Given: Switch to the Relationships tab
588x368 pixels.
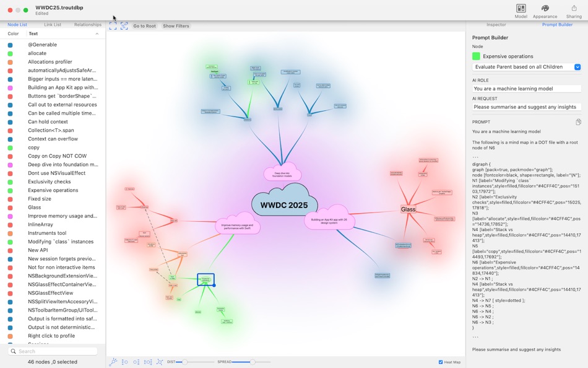Looking at the screenshot, I should (x=88, y=25).
